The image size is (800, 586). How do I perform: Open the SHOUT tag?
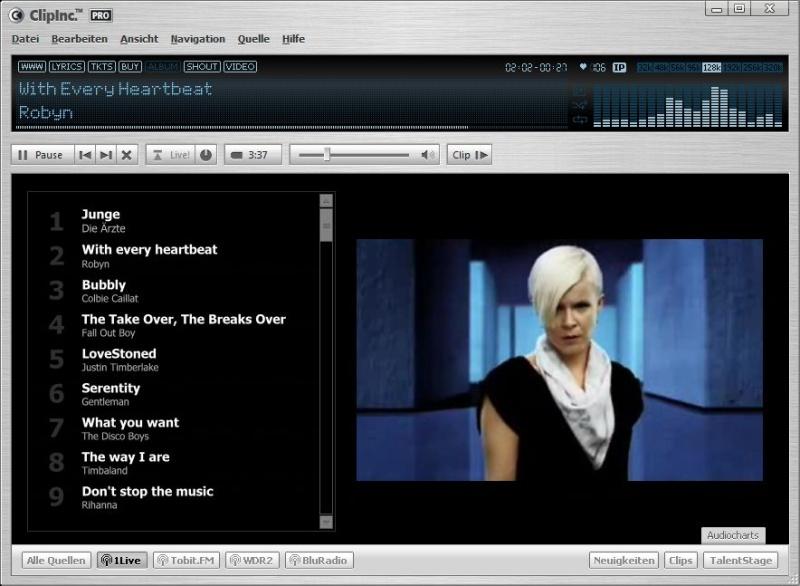coord(202,67)
